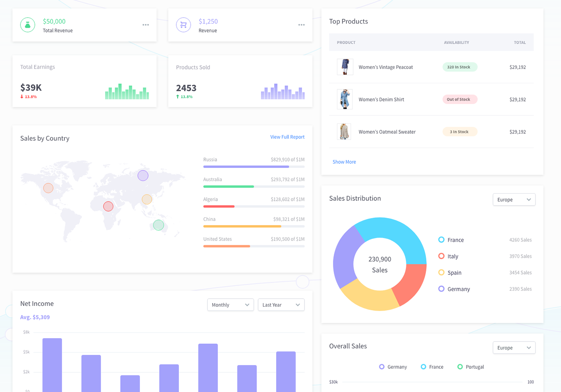The width and height of the screenshot is (561, 392).
Task: Click Show More under Top Products
Action: click(344, 162)
